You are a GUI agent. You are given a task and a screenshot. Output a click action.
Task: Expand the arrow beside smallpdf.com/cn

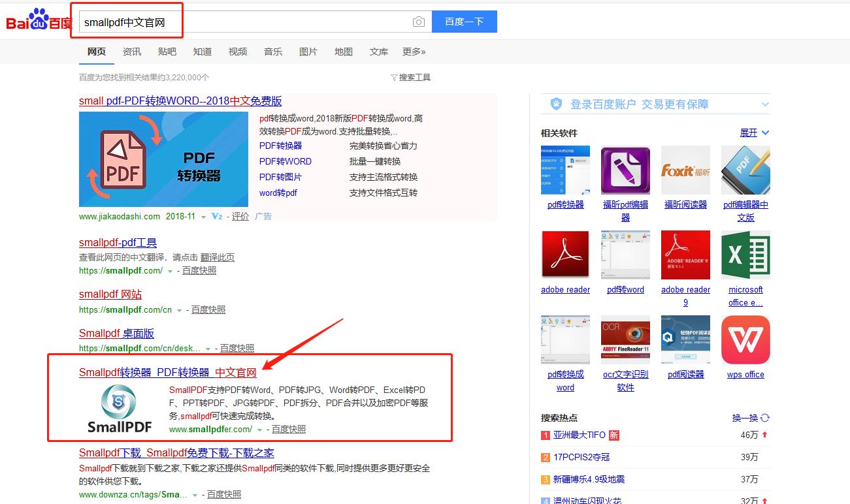coord(180,310)
